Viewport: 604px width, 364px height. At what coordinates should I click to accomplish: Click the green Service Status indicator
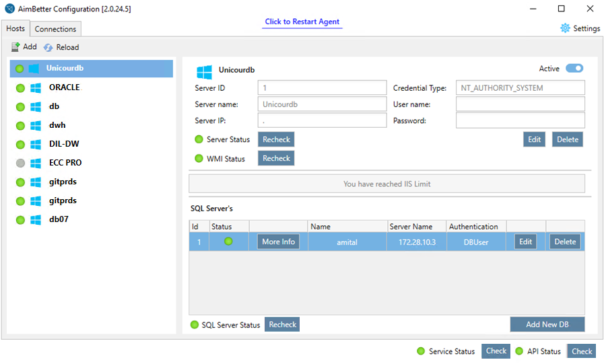421,351
